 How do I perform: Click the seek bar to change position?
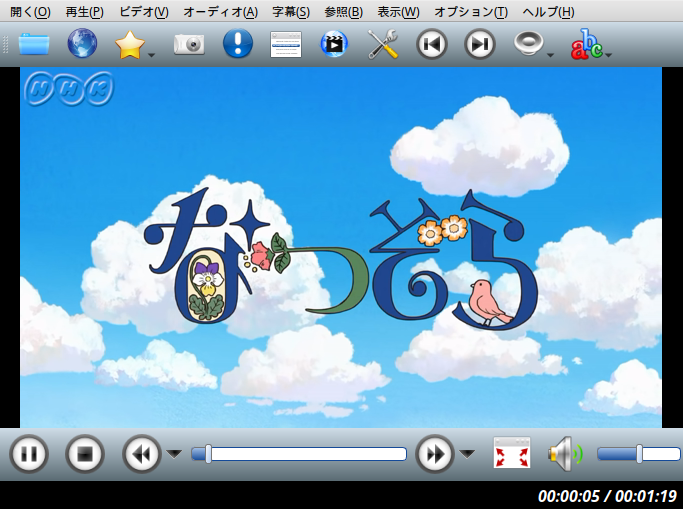[x=299, y=454]
